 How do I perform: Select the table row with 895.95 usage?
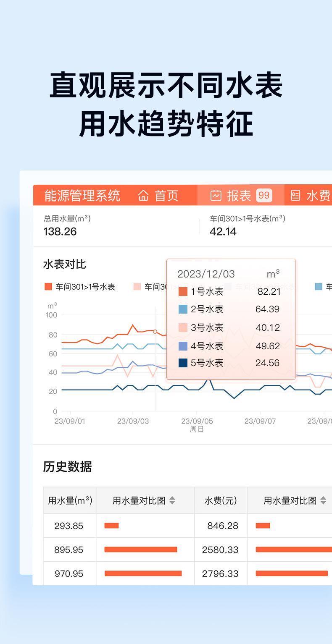(x=69, y=550)
